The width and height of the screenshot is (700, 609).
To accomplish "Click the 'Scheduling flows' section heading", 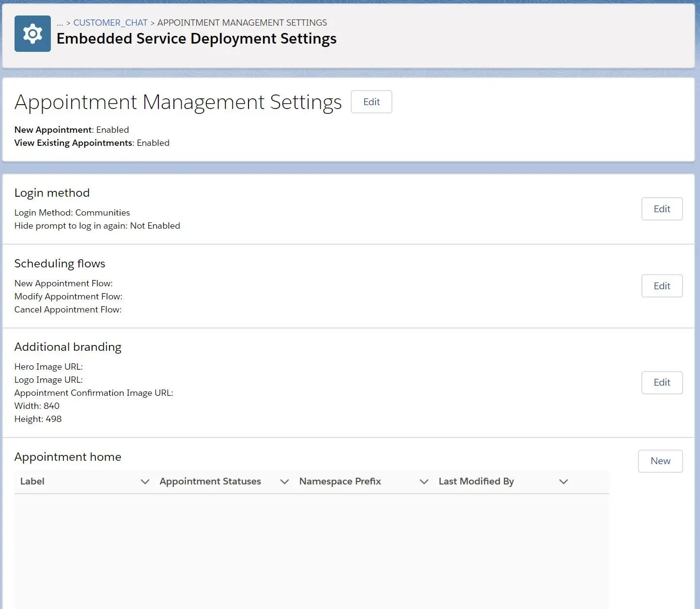I will pyautogui.click(x=60, y=264).
